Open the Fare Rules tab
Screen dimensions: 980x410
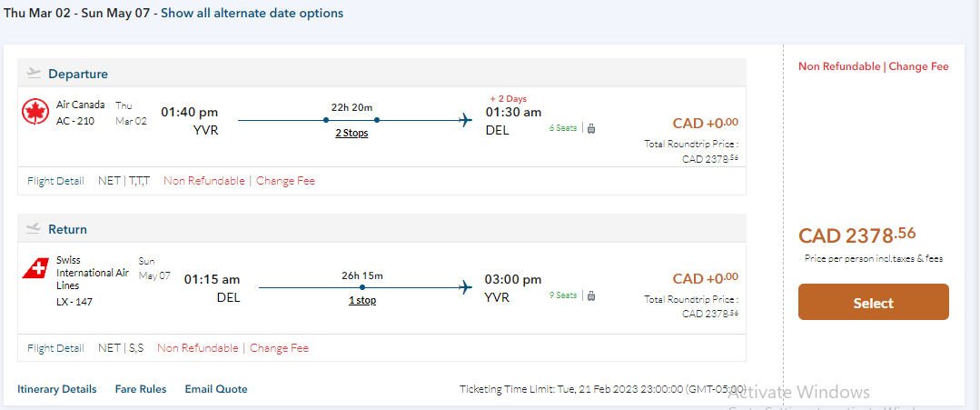click(x=141, y=389)
